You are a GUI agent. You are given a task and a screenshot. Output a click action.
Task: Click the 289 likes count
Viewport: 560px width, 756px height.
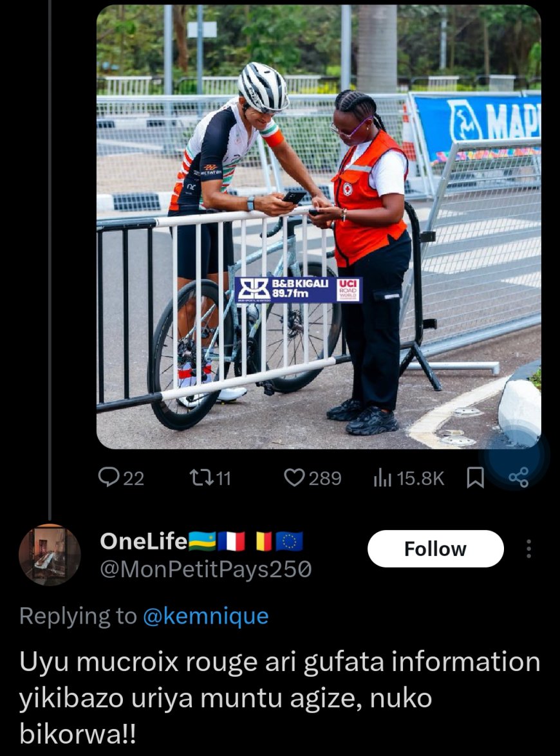click(x=324, y=478)
